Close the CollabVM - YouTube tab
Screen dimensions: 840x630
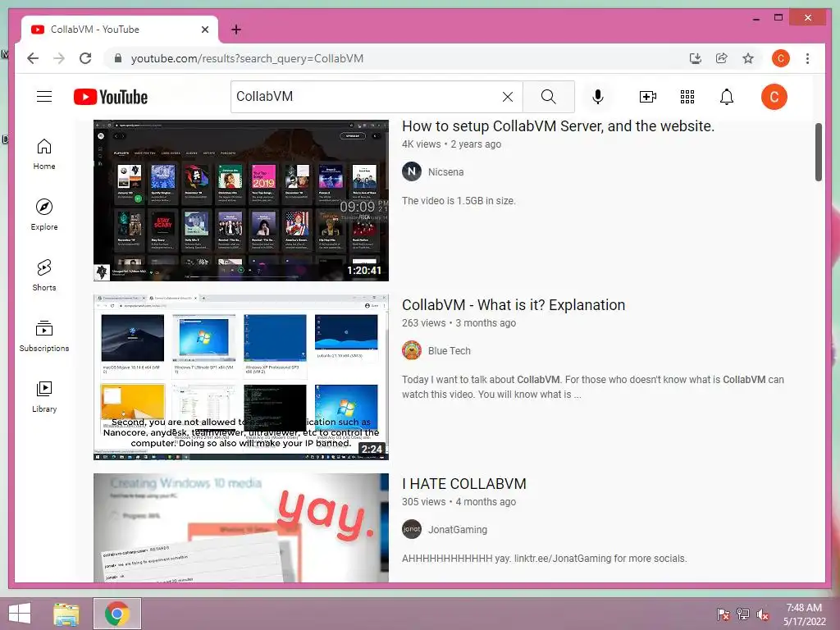[x=204, y=30]
